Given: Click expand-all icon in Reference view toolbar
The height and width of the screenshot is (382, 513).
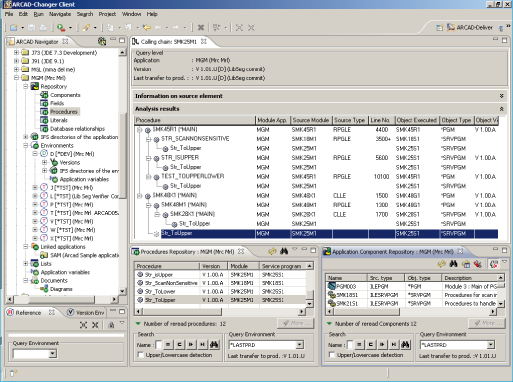Looking at the screenshot, I should click(83, 325).
